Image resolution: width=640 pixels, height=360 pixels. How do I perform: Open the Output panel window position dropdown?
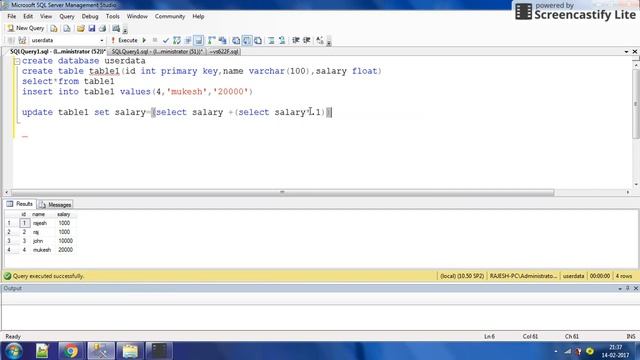coord(620,289)
